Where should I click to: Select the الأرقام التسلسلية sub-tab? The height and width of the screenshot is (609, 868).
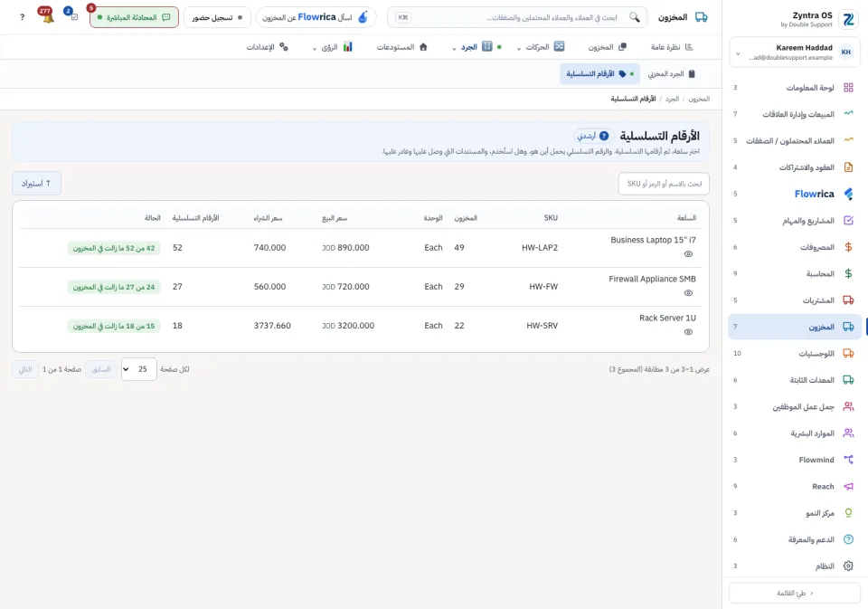pyautogui.click(x=599, y=73)
